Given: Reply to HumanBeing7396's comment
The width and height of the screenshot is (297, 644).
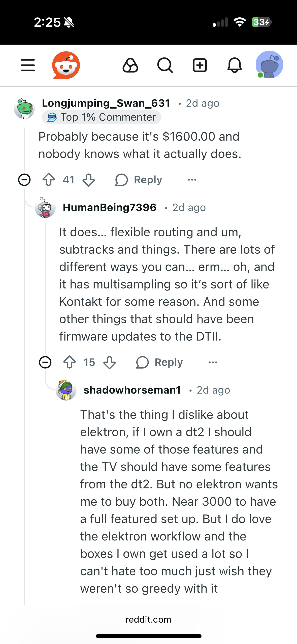Looking at the screenshot, I should tap(159, 362).
